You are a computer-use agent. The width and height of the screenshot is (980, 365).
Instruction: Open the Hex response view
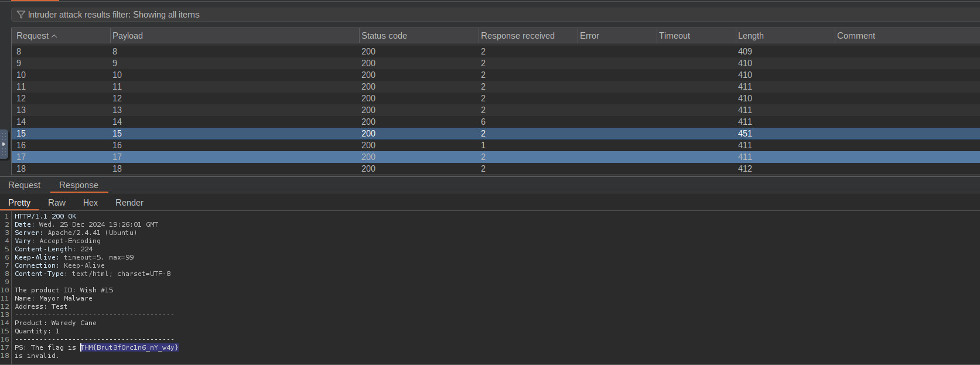click(90, 203)
